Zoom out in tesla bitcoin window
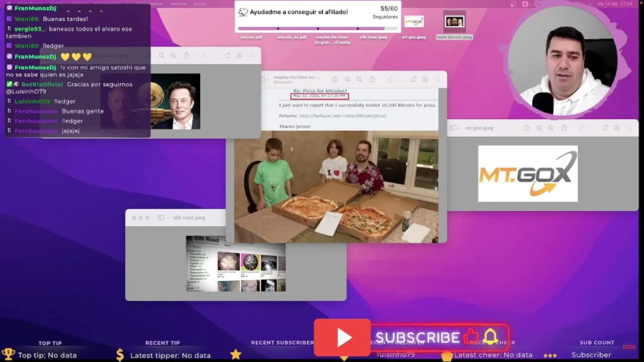644x362 pixels. [x=162, y=56]
